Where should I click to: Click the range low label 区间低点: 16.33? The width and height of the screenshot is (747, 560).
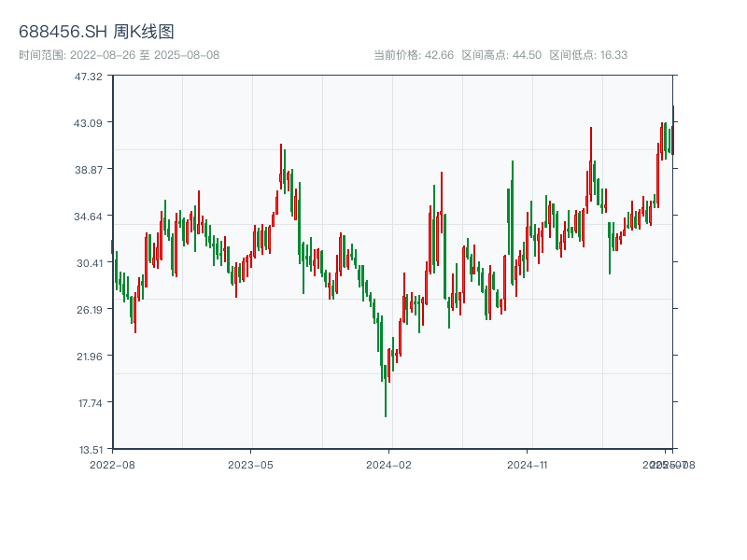(588, 55)
